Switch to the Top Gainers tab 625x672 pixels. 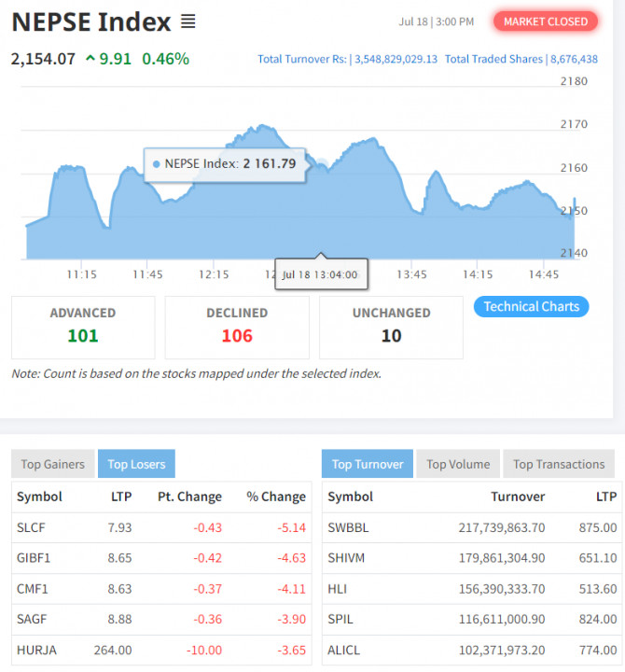52,464
